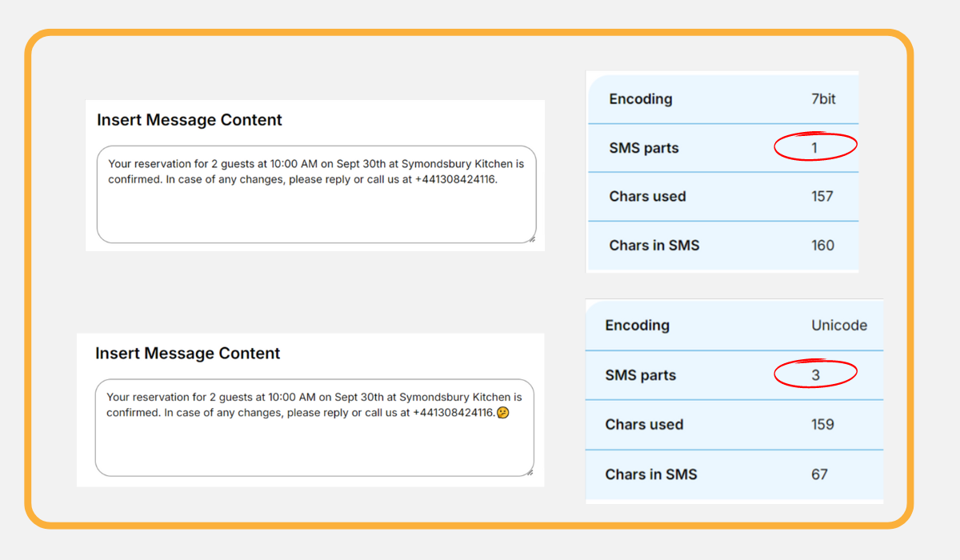The height and width of the screenshot is (560, 960).
Task: Click the Chars in SMS value 160
Action: tap(823, 246)
